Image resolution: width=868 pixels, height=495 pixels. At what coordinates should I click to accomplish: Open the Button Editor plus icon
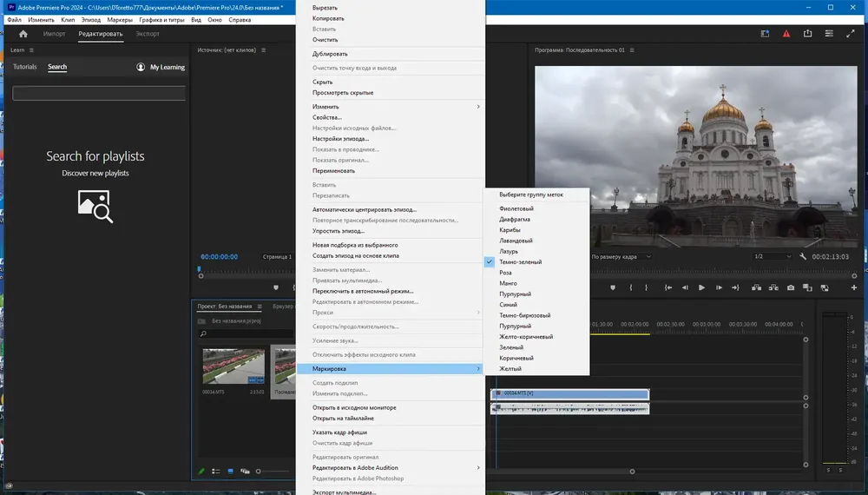(x=853, y=288)
